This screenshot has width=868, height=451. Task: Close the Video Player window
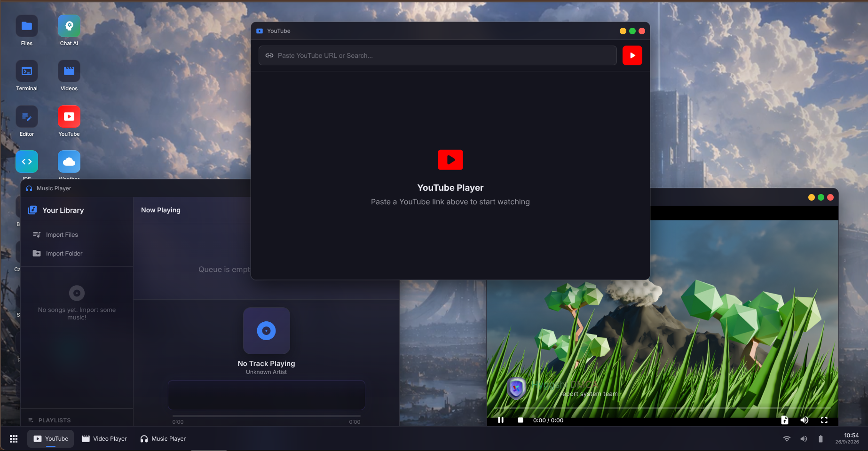coord(830,197)
